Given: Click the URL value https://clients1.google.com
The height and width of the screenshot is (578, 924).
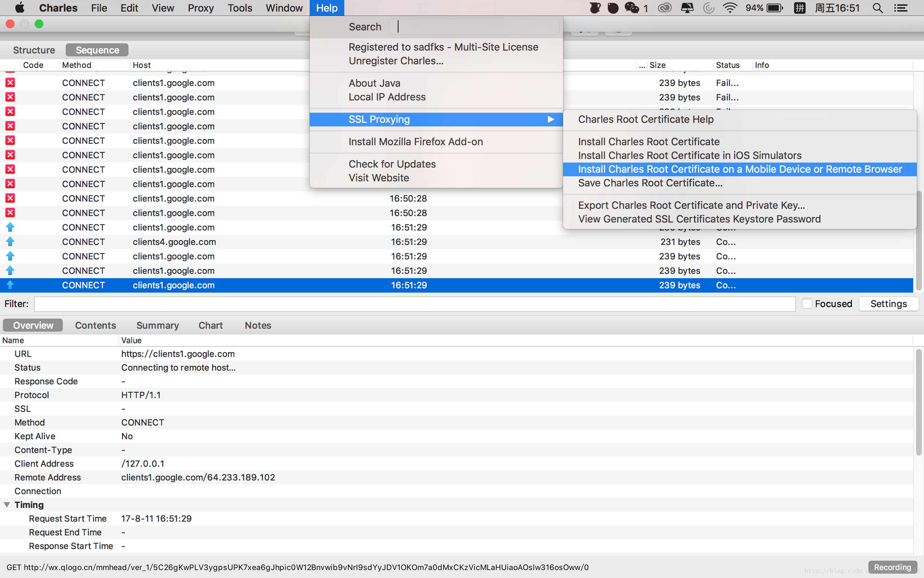Looking at the screenshot, I should 178,354.
